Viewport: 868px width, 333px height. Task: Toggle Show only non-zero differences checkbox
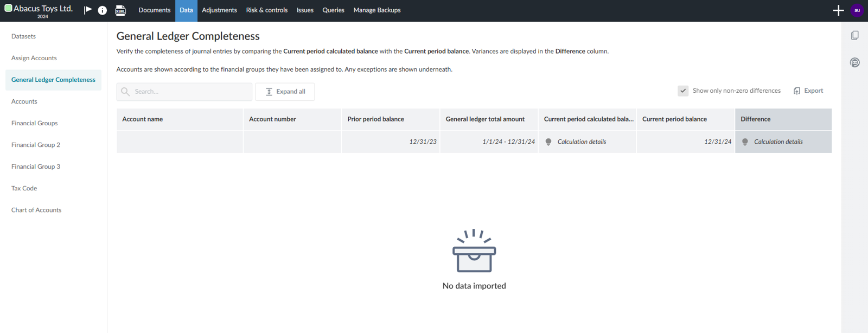pyautogui.click(x=683, y=91)
